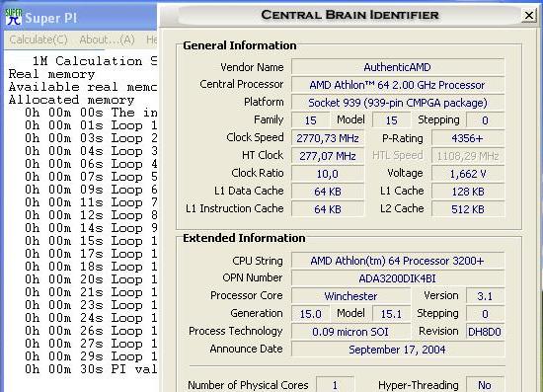Click the '0h 00m 01s Loop' line

(91, 125)
